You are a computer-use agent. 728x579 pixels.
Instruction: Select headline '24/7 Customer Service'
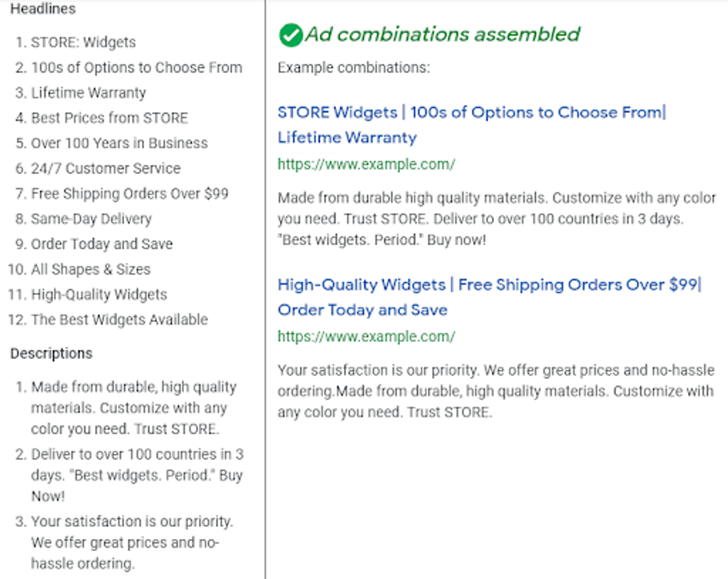106,168
